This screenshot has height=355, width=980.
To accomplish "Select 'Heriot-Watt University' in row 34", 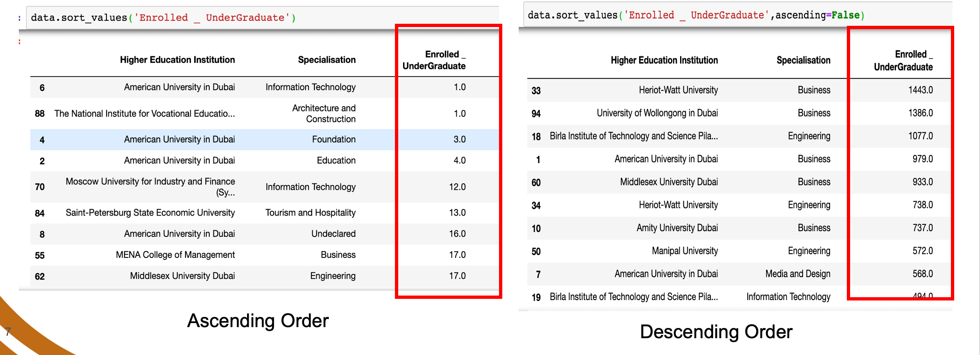I will click(678, 205).
